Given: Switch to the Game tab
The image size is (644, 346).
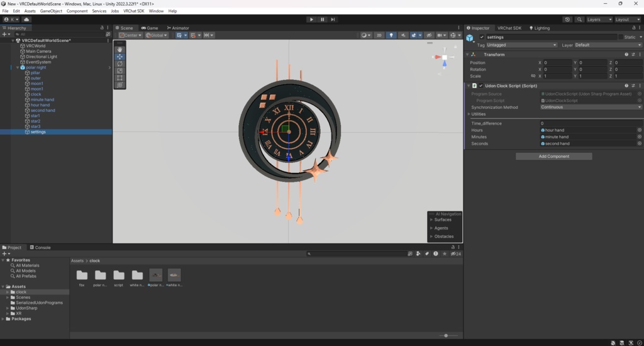Looking at the screenshot, I should click(x=150, y=28).
